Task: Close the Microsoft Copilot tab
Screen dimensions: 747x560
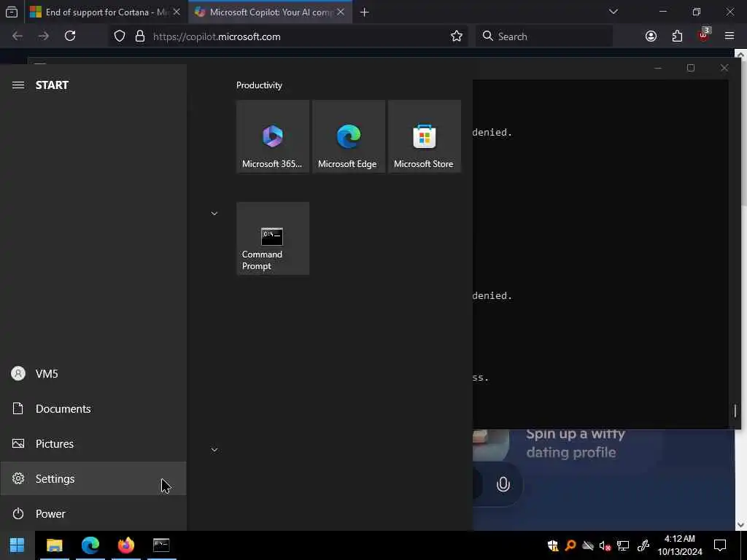Action: [x=341, y=12]
